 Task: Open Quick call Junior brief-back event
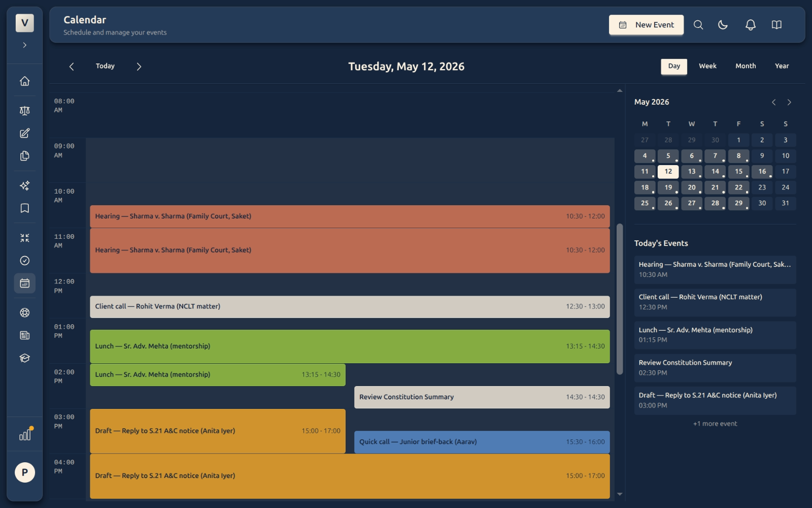(x=482, y=442)
